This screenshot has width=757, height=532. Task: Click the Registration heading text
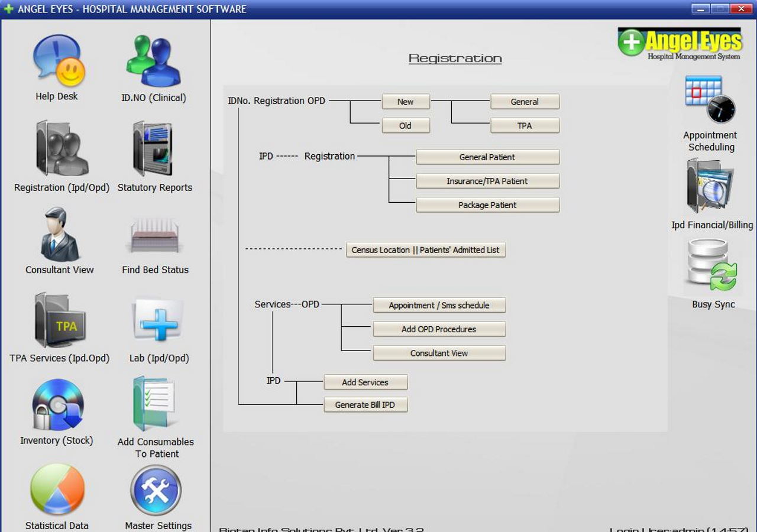point(455,58)
